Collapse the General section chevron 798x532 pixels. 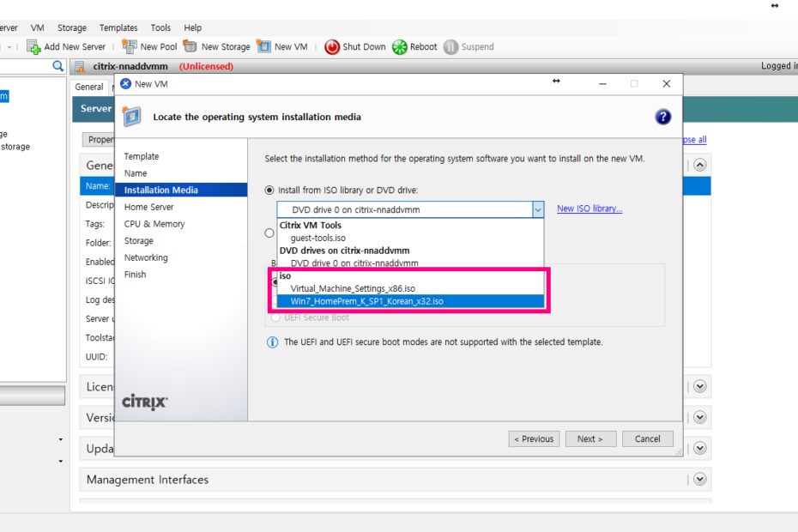(700, 166)
